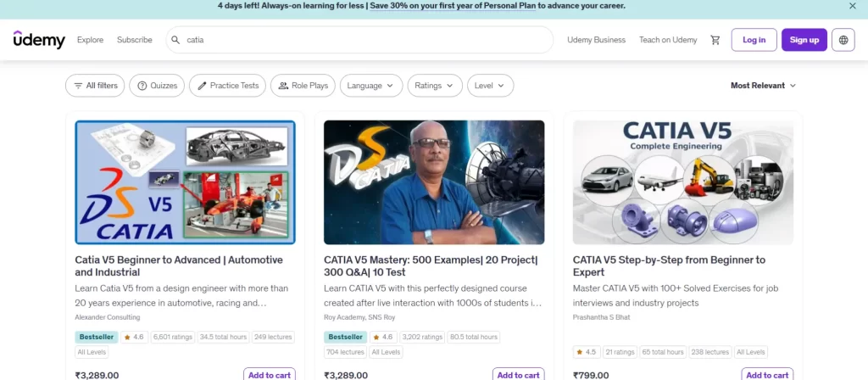
Task: Click the Alexander Consulting instructor name
Action: pyautogui.click(x=108, y=317)
